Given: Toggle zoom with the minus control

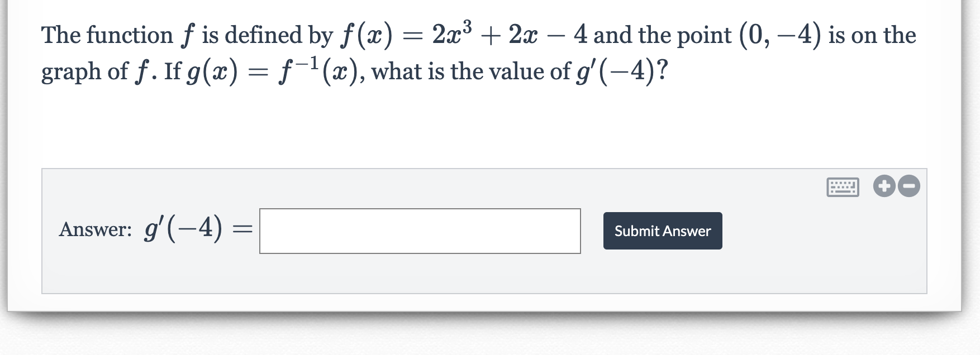Looking at the screenshot, I should (x=908, y=186).
